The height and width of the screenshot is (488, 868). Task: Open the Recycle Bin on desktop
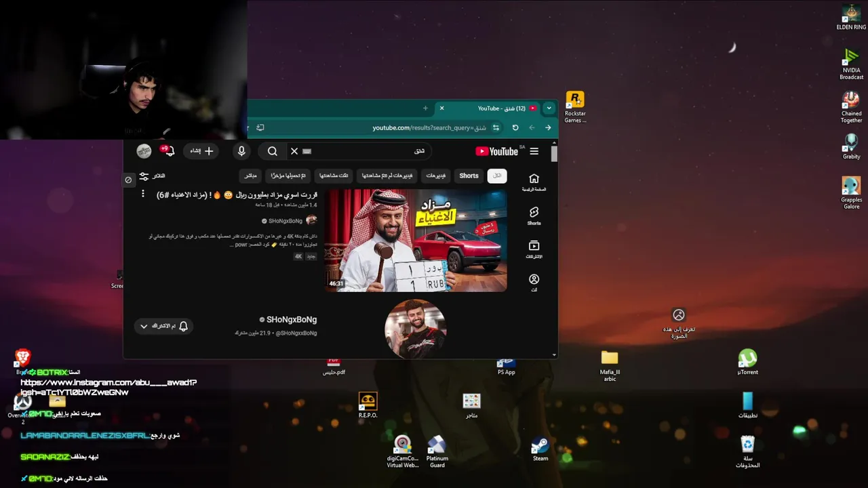[x=747, y=452]
